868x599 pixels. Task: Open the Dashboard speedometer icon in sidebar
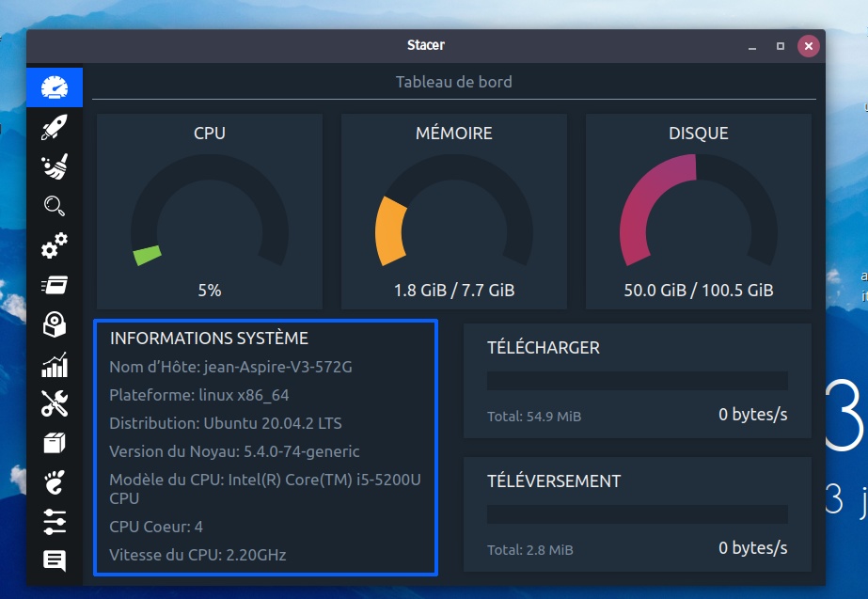click(x=55, y=87)
